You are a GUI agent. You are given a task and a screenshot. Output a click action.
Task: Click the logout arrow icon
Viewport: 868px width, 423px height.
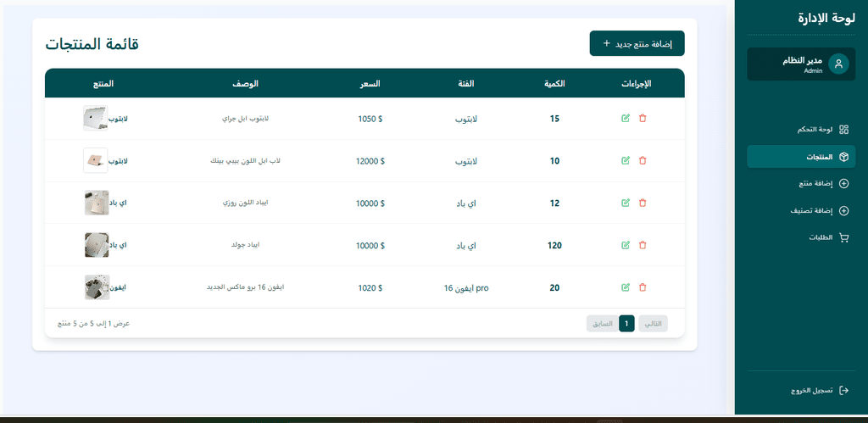click(x=843, y=390)
